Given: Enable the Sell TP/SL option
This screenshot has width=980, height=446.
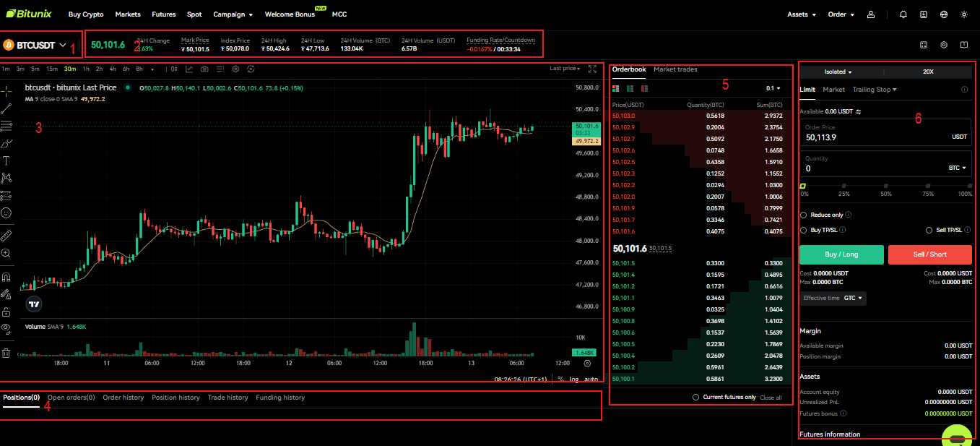Looking at the screenshot, I should (929, 230).
